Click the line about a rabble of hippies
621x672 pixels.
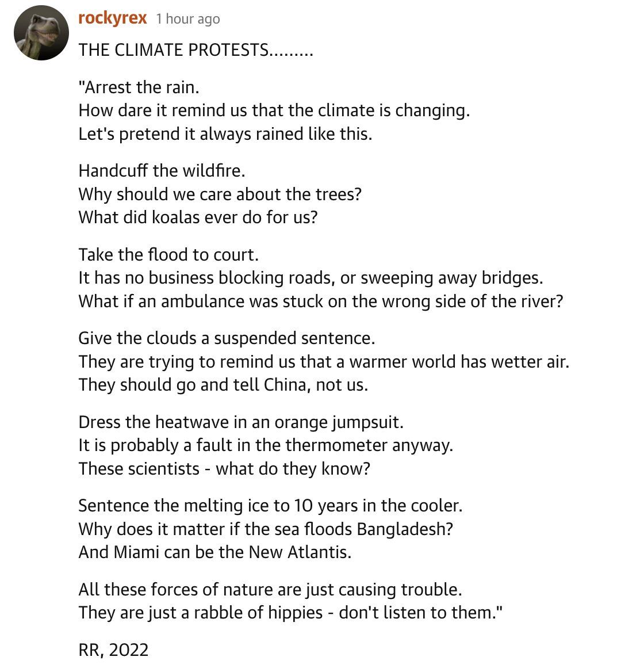click(290, 613)
